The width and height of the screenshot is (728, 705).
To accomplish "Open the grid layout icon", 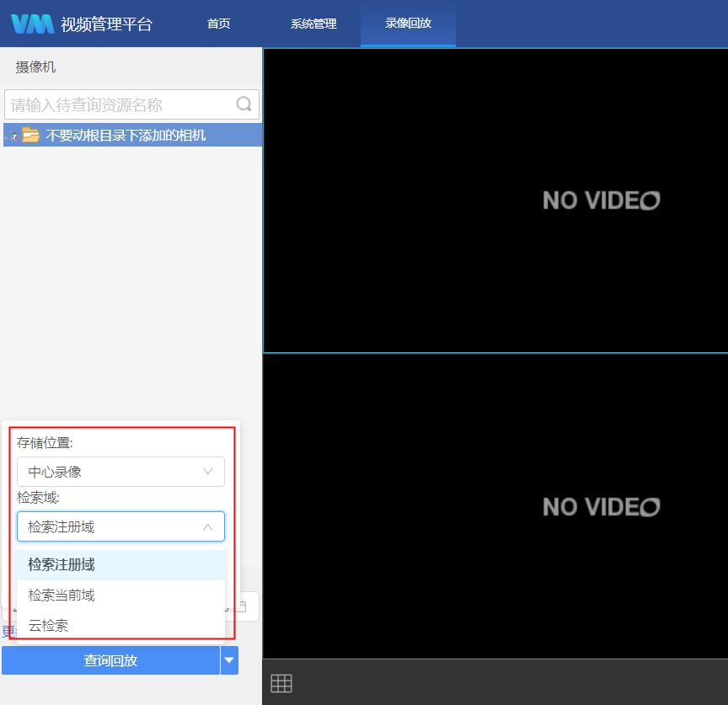I will [x=281, y=683].
